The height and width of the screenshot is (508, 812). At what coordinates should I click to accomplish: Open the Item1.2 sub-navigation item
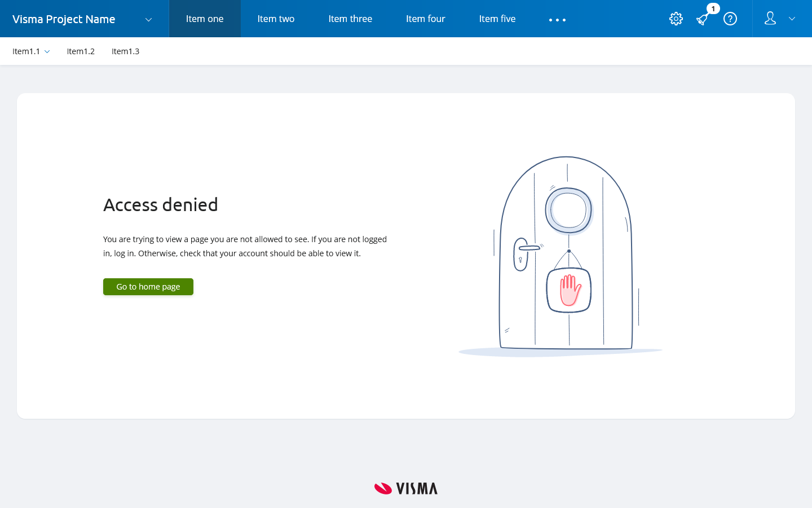[81, 51]
